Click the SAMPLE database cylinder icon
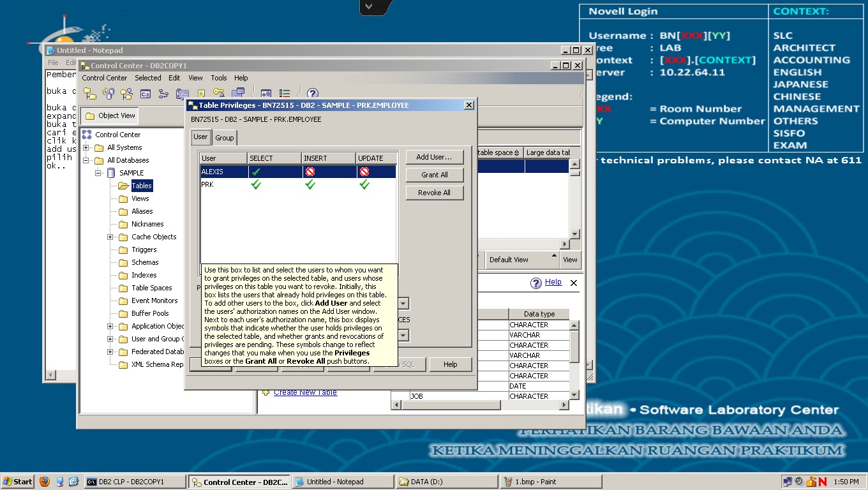This screenshot has height=490, width=868. tap(111, 173)
